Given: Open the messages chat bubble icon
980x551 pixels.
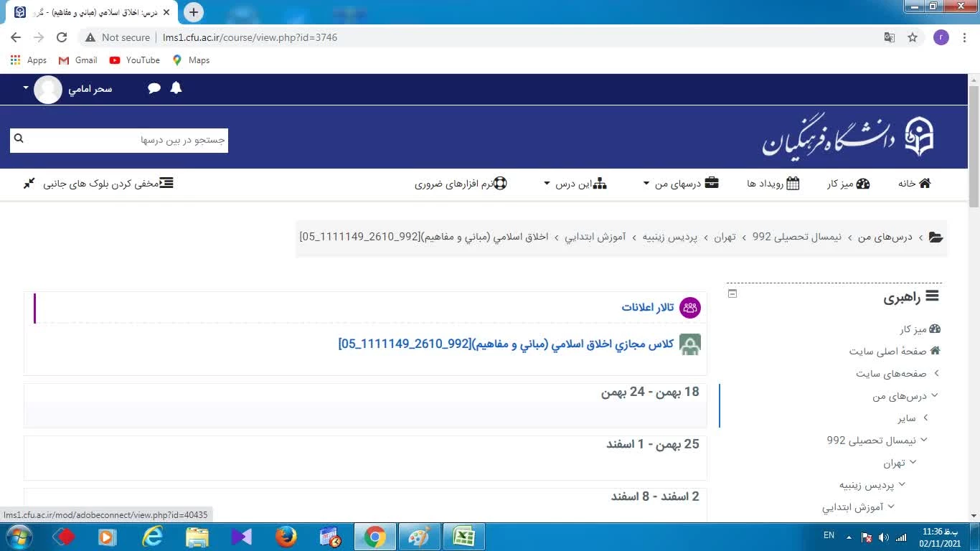Looking at the screenshot, I should coord(154,88).
